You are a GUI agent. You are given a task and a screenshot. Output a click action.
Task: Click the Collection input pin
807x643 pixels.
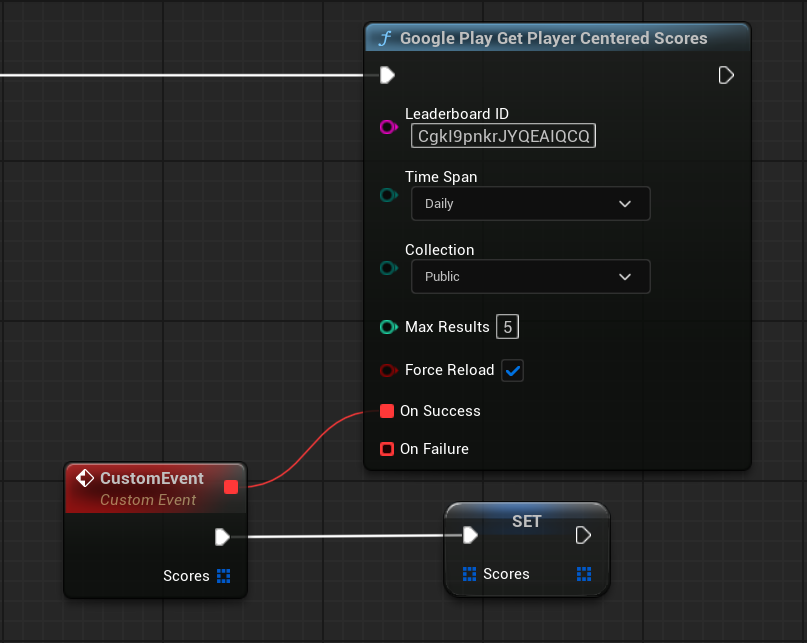point(388,268)
